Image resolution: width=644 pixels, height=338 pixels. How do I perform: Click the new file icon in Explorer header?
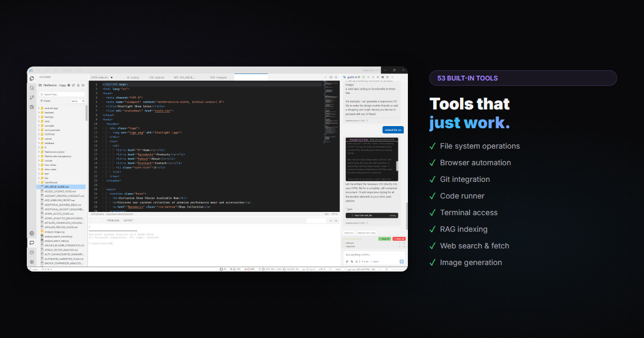[x=78, y=85]
